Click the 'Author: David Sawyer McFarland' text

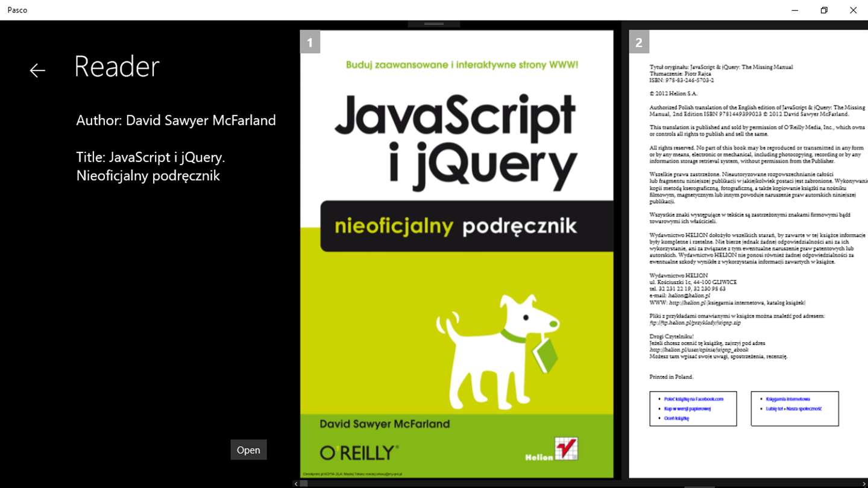click(176, 120)
